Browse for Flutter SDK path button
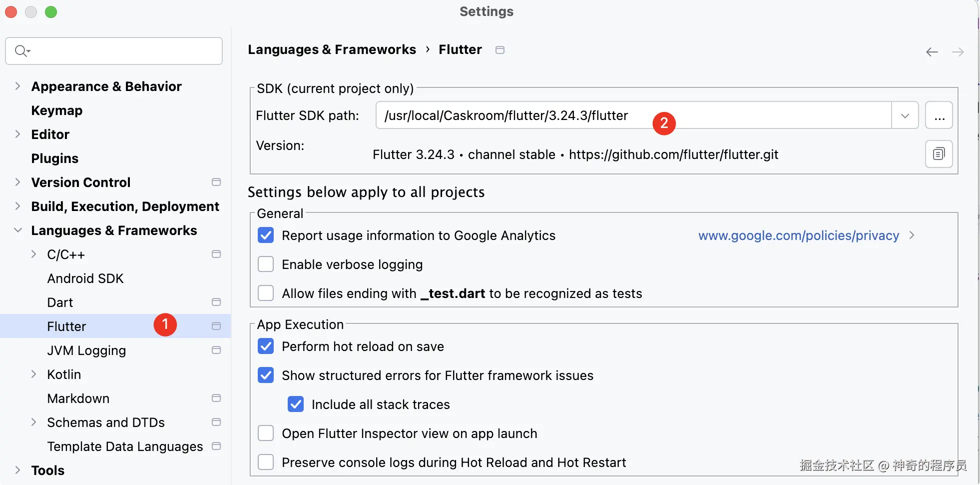 click(939, 115)
